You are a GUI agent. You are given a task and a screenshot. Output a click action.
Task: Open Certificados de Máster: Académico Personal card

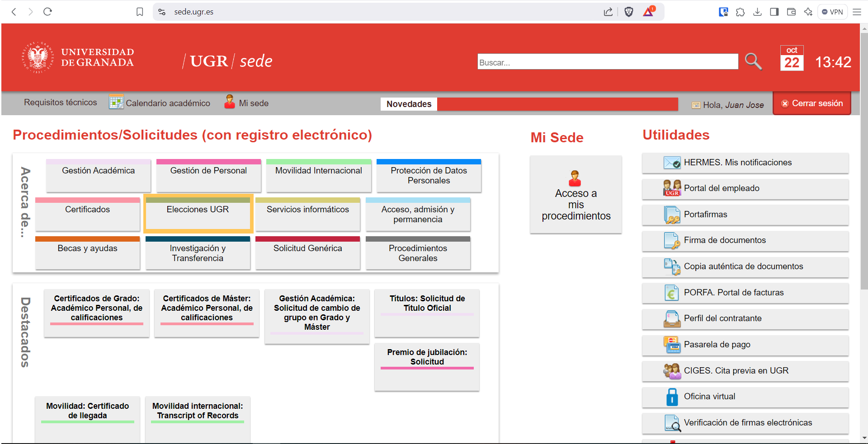tap(207, 313)
